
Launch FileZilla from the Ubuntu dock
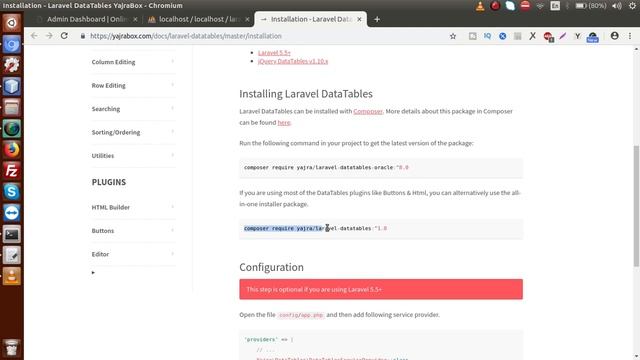[11, 171]
